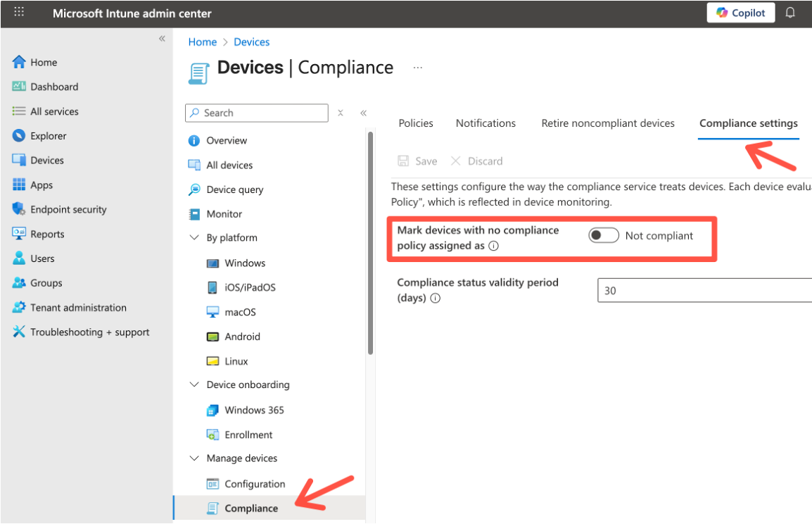Viewport: 812px width, 524px height.
Task: Edit the Compliance status validity period value
Action: pyautogui.click(x=704, y=289)
